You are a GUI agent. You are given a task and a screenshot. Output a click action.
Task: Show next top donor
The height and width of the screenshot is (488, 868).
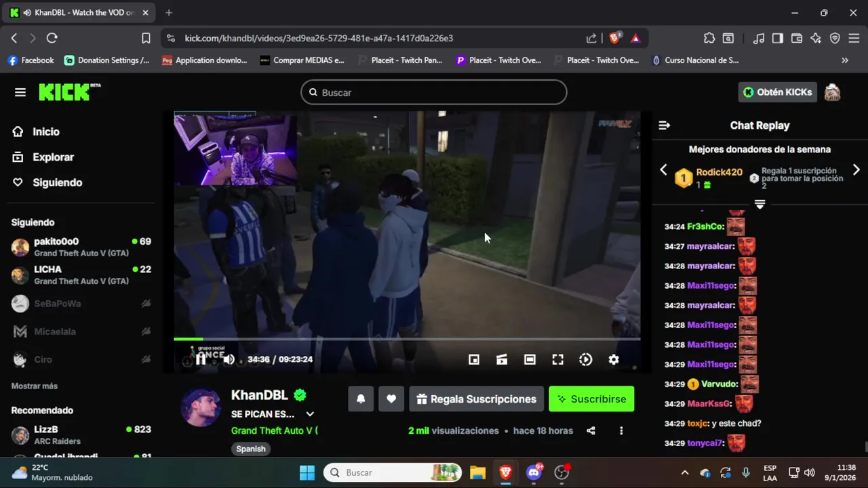tap(856, 170)
